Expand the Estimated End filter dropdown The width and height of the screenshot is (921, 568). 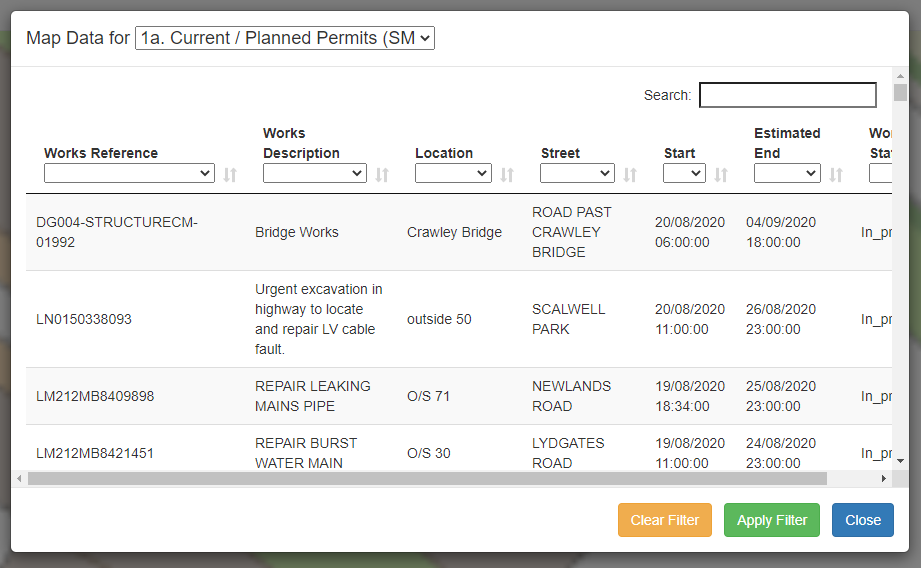click(787, 174)
